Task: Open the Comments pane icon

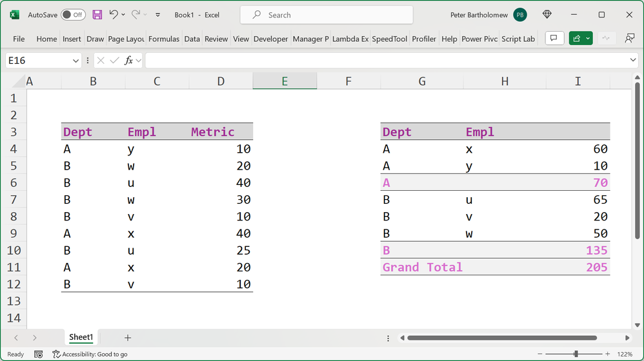Action: [554, 39]
